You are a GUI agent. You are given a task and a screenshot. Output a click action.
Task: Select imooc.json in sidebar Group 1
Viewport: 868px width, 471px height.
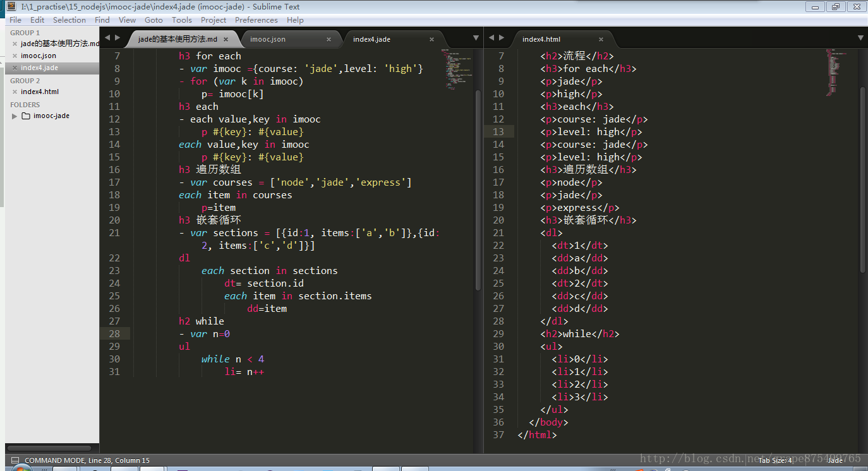(x=39, y=56)
